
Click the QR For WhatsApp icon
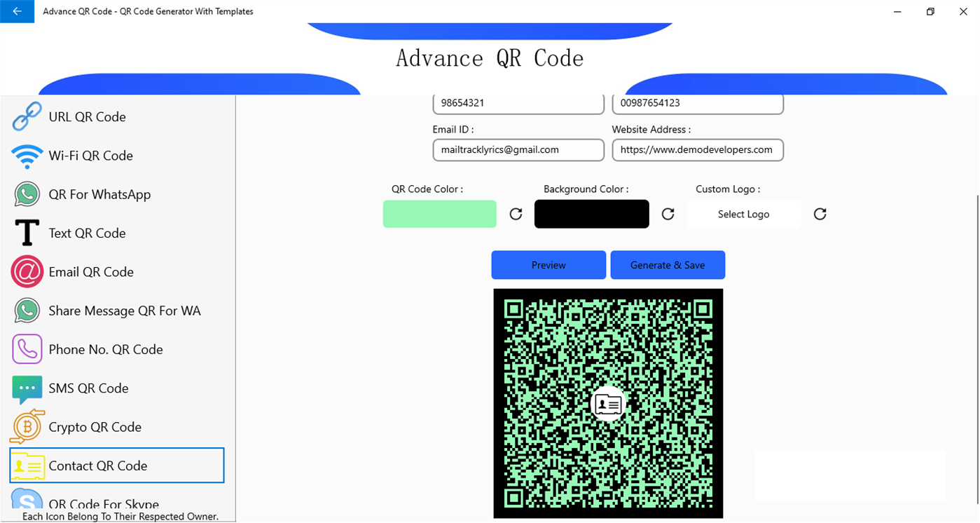click(27, 194)
